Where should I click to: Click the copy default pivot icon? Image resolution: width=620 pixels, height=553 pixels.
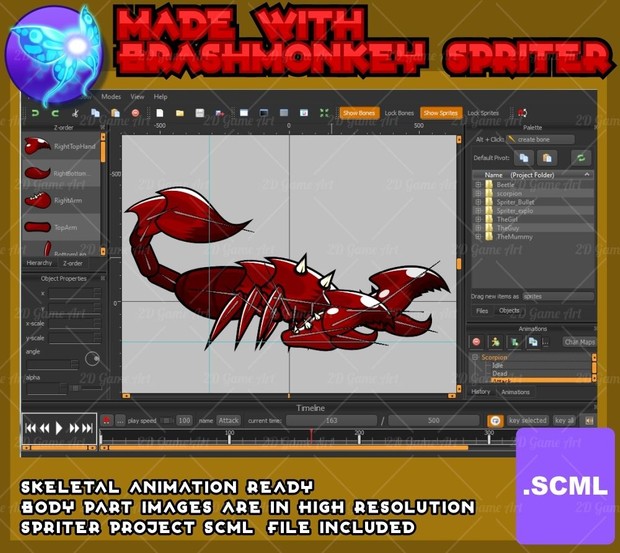pos(524,158)
